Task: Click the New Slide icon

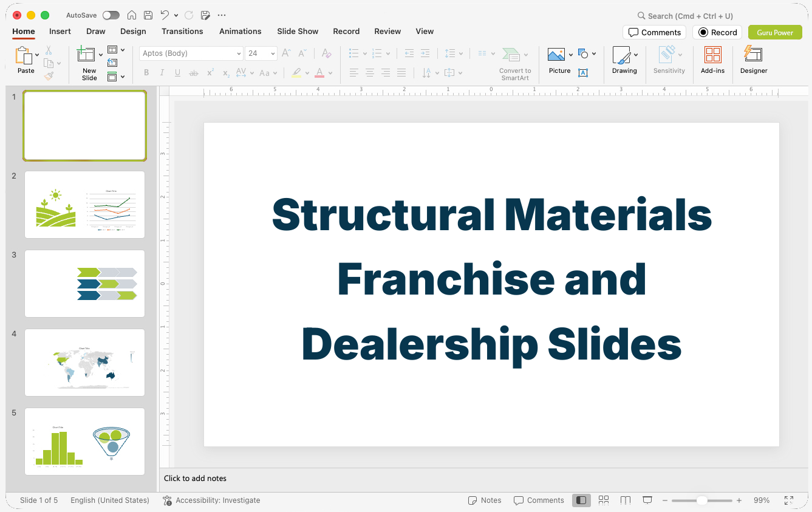Action: 86,55
